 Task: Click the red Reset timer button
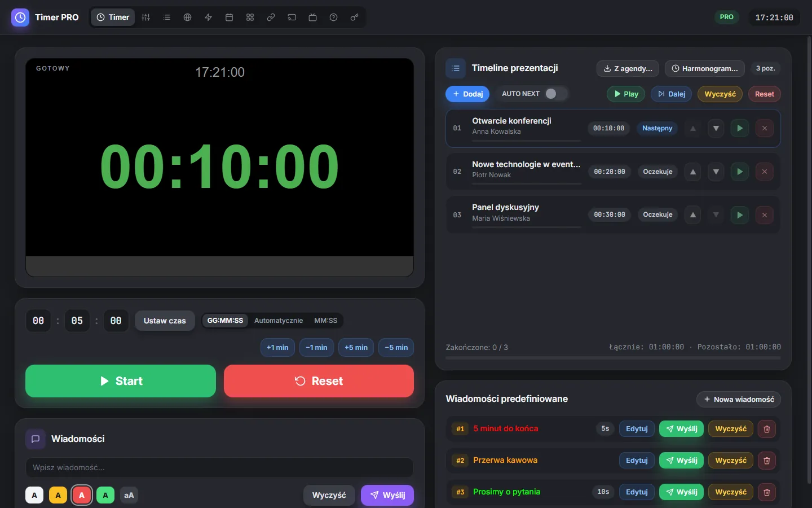(319, 381)
